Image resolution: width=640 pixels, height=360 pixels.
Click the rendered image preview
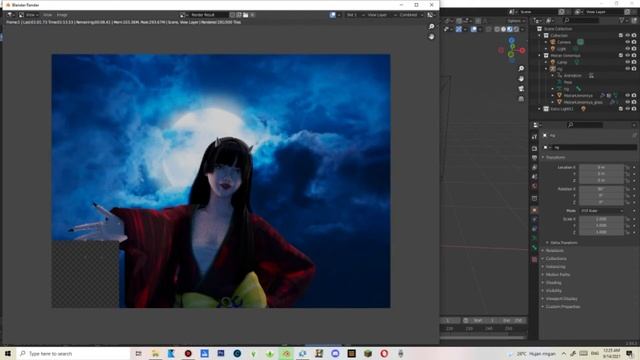[221, 181]
